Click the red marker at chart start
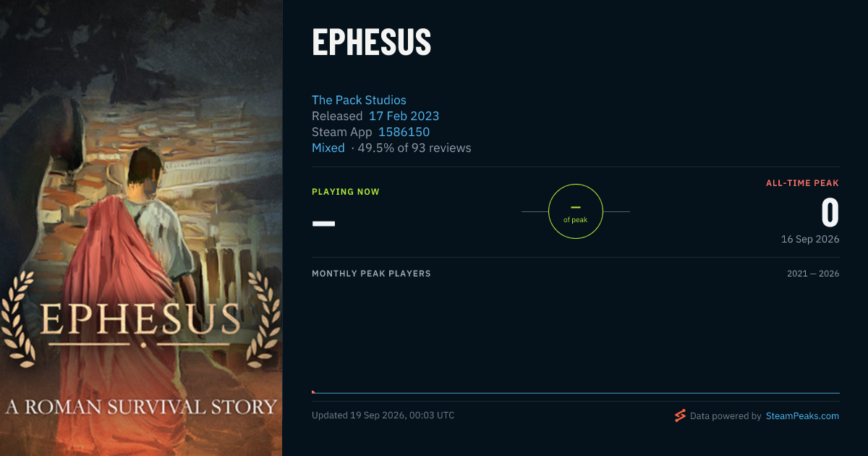The height and width of the screenshot is (456, 868). [313, 392]
